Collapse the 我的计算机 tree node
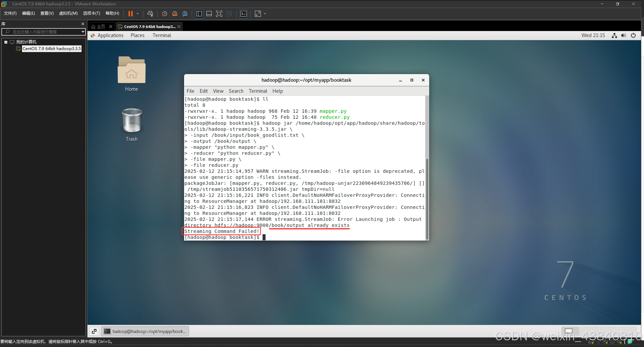The image size is (644, 347). 6,42
